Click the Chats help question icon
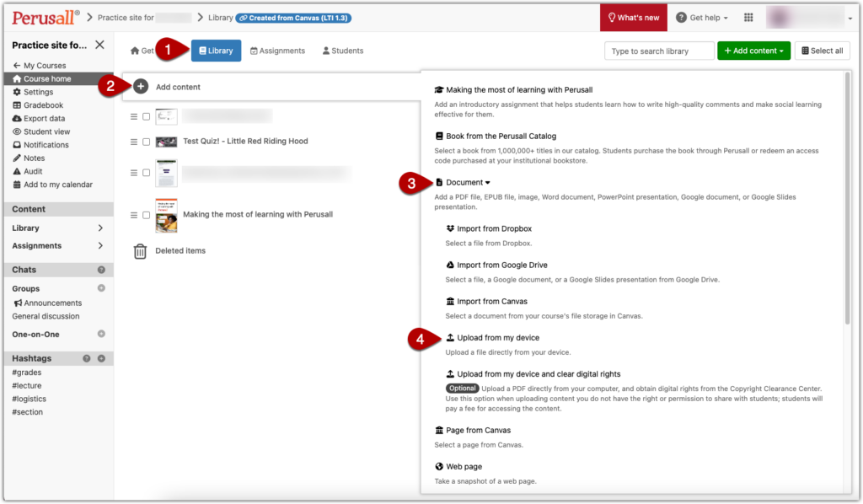863x504 pixels. 101,270
